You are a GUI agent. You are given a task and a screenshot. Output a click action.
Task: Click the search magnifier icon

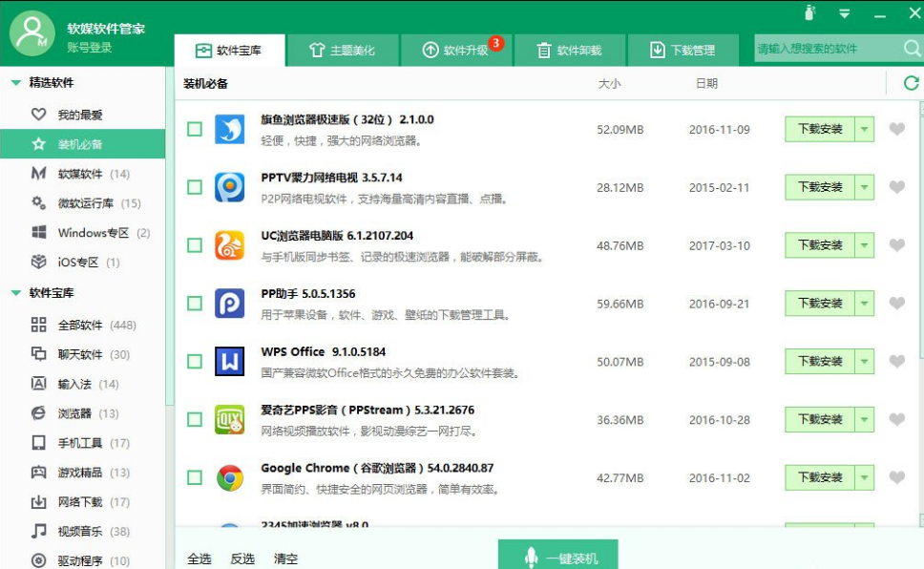click(x=913, y=49)
